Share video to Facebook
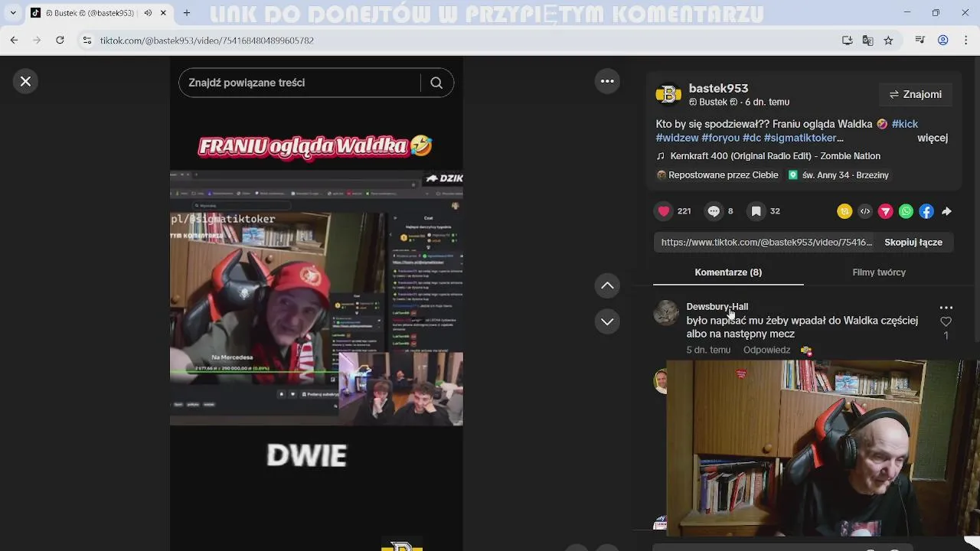 pyautogui.click(x=926, y=211)
